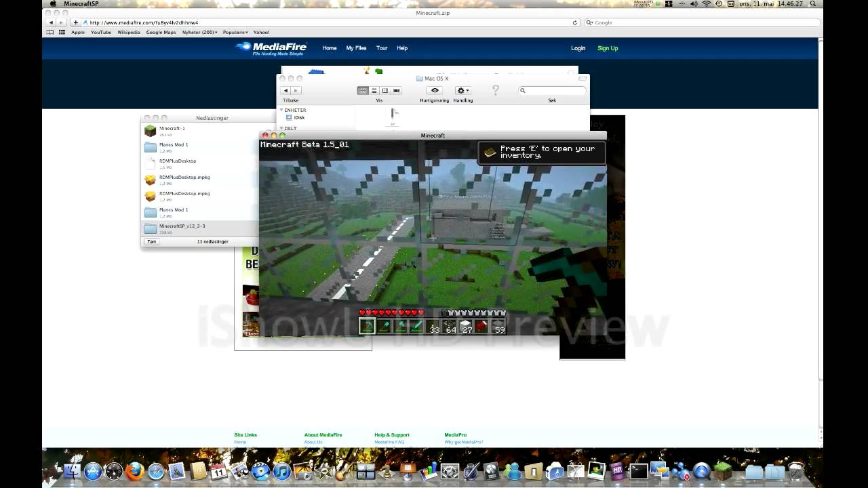This screenshot has height=488, width=868.
Task: Open Spotlight search in menu bar
Action: [x=813, y=4]
